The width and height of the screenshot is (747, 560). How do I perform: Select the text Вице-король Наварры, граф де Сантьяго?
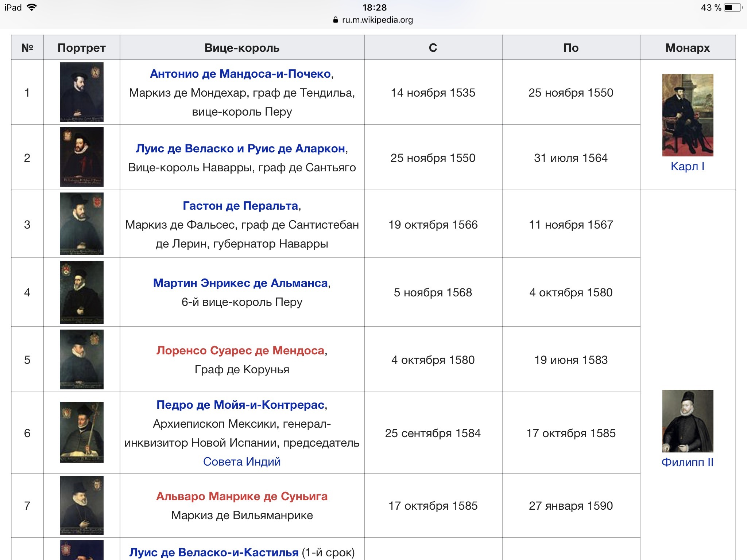click(242, 167)
